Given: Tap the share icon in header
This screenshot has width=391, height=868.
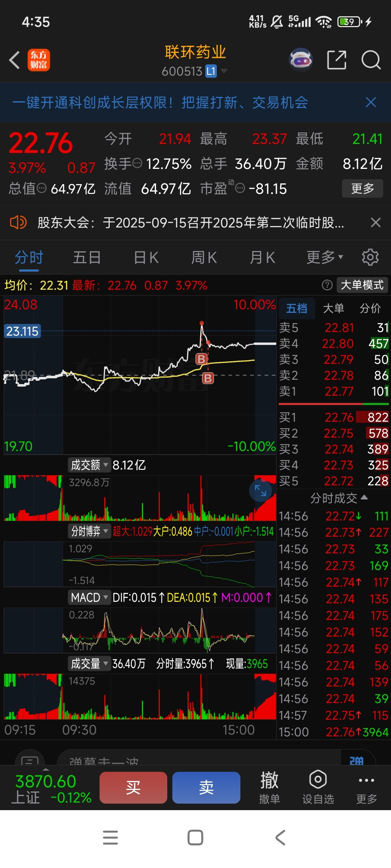Looking at the screenshot, I should [x=337, y=60].
